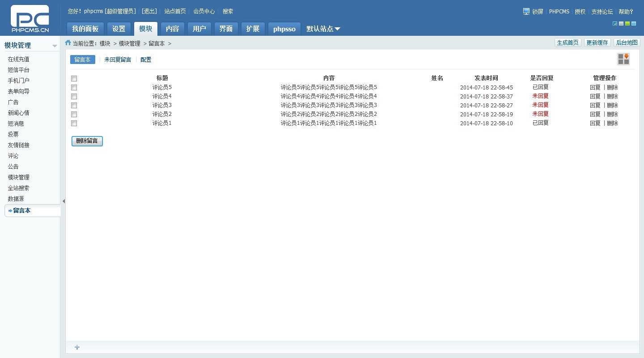
Task: Open 公告 in the sidebar
Action: pyautogui.click(x=13, y=166)
